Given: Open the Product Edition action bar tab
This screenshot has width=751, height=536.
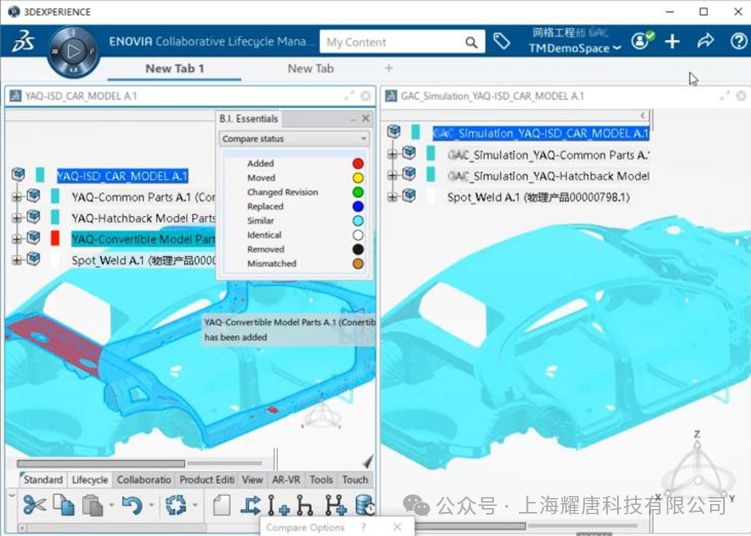Looking at the screenshot, I should tap(206, 479).
